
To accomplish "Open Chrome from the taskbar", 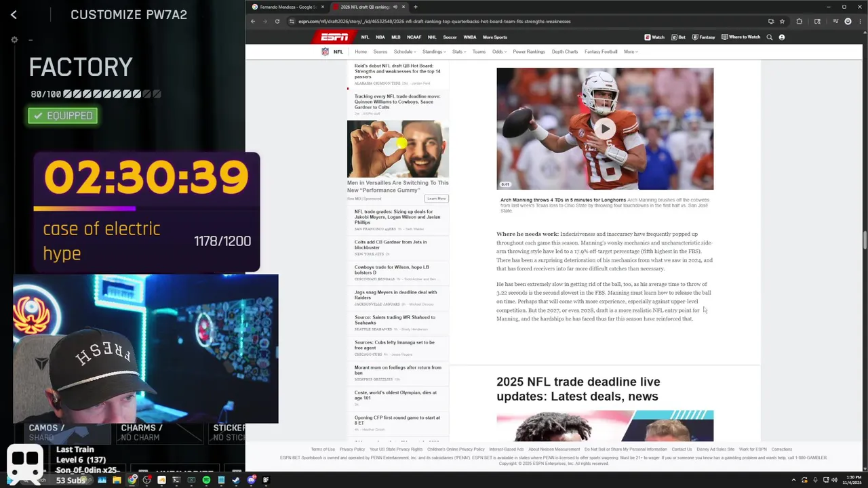I will pos(132,480).
